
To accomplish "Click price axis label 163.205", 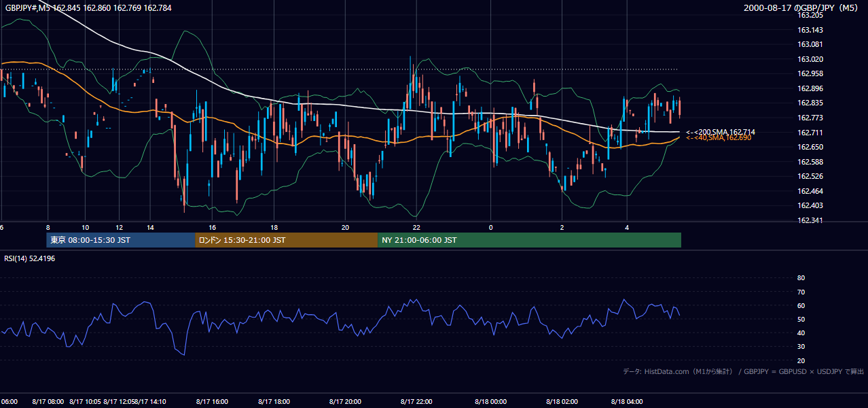I will click(810, 15).
